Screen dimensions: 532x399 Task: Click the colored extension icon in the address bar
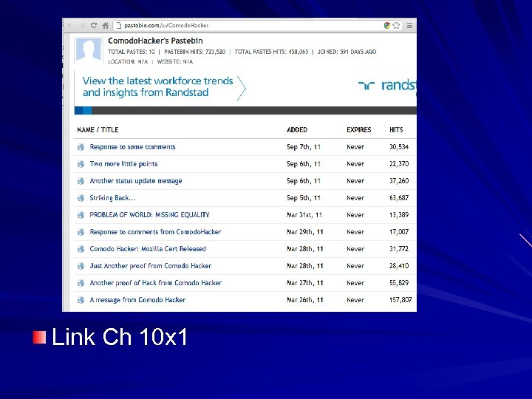click(x=386, y=25)
